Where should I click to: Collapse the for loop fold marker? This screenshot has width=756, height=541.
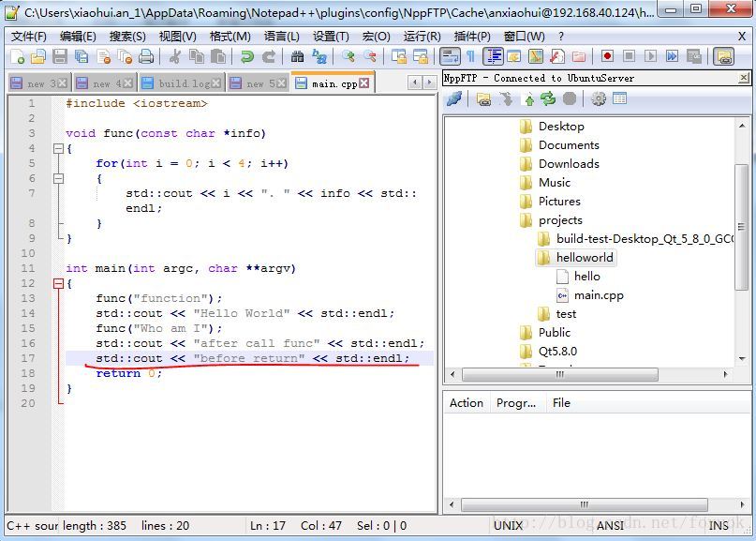(58, 178)
